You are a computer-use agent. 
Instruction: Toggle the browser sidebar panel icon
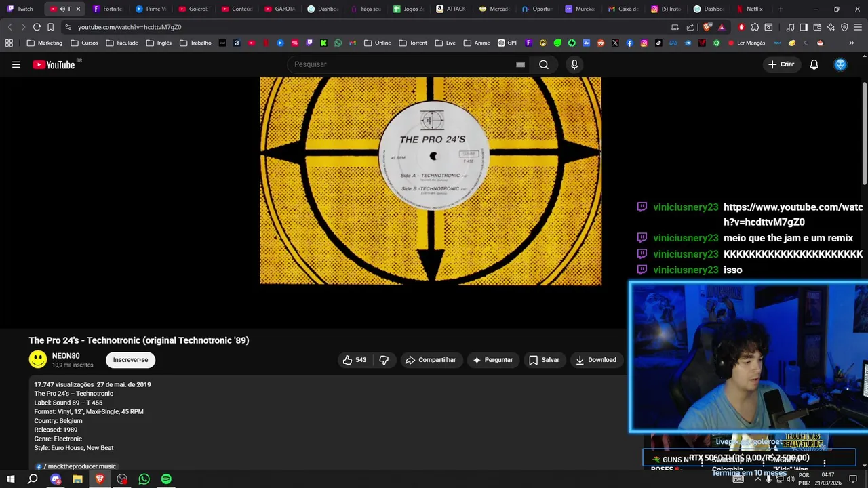804,27
